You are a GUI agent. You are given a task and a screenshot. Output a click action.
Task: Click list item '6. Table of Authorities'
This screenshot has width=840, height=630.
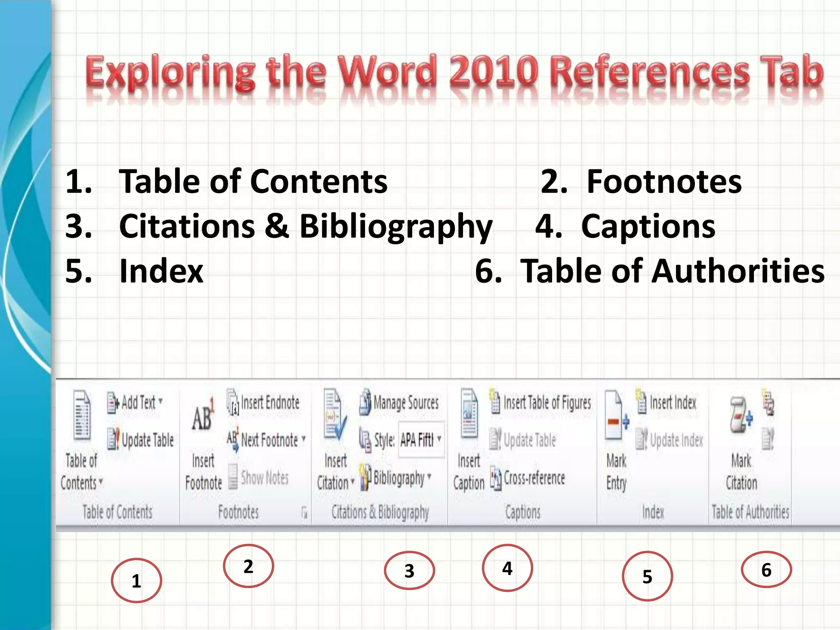click(650, 271)
